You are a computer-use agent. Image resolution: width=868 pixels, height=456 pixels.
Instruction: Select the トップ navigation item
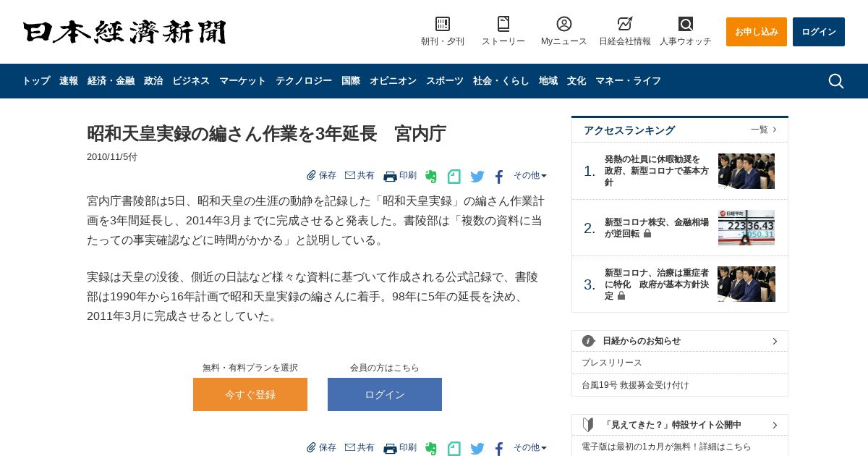[x=36, y=81]
